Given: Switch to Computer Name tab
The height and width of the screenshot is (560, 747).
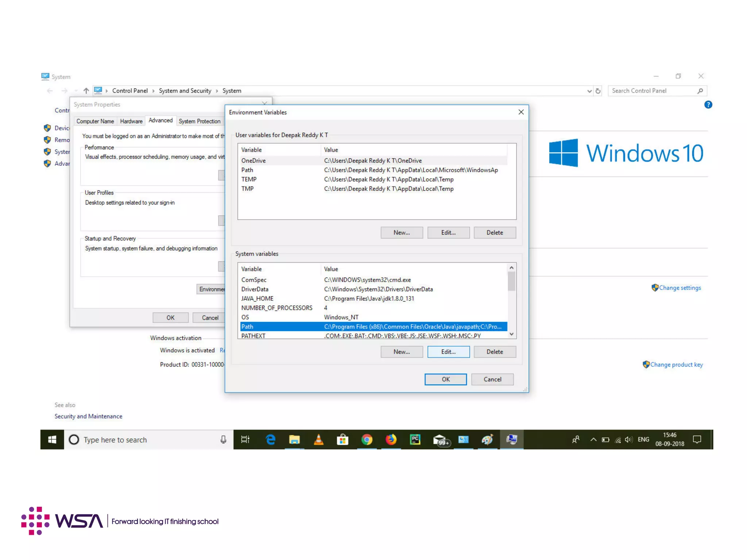Looking at the screenshot, I should (95, 121).
